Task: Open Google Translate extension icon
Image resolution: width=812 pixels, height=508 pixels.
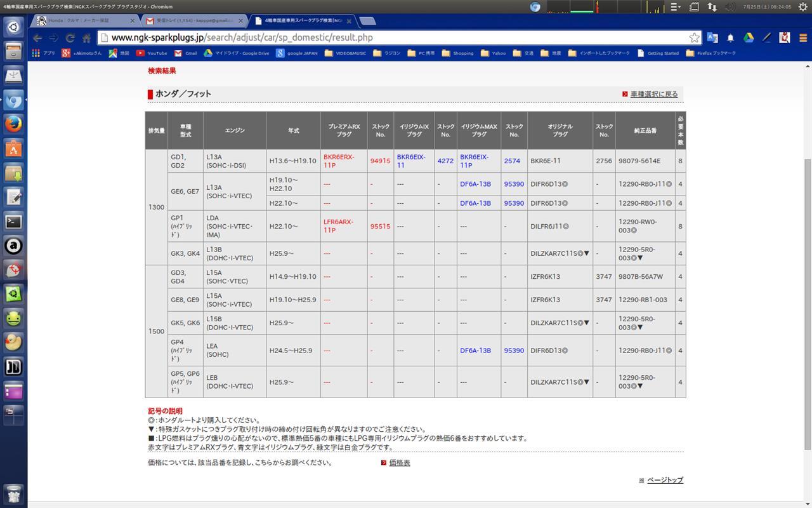Action: (712, 37)
